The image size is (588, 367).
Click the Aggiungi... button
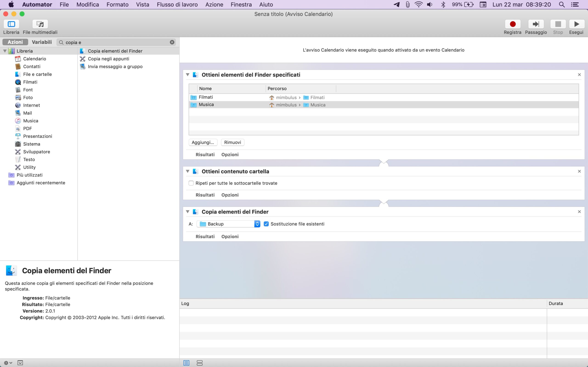(x=203, y=142)
